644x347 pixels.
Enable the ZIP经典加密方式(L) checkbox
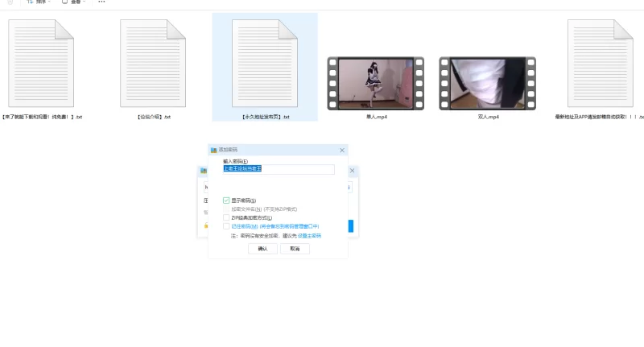coord(226,217)
